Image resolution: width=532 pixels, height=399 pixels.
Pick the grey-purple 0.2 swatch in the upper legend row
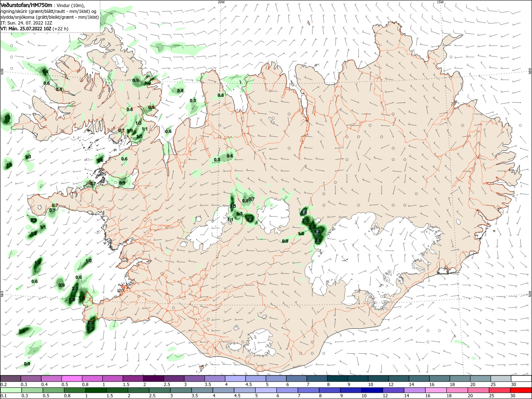coord(10,379)
